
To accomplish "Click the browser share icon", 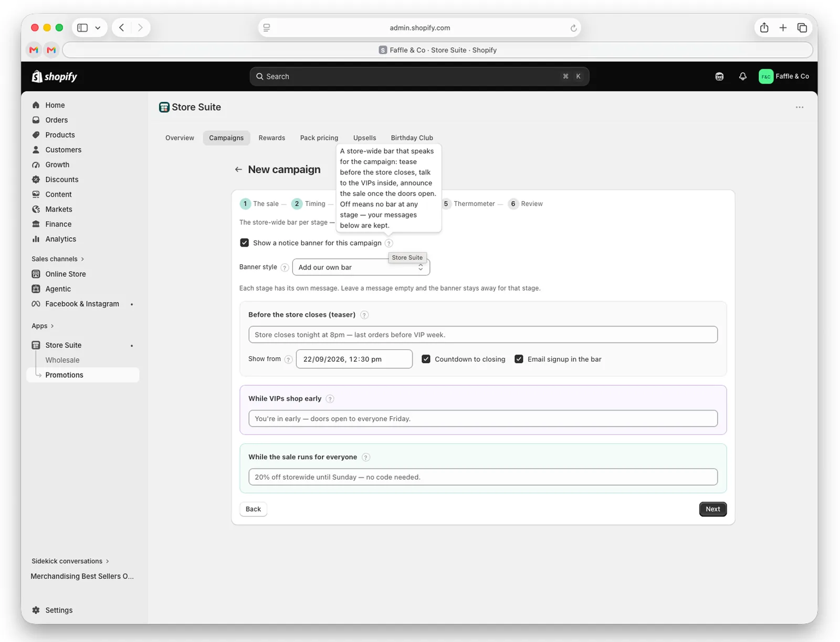I will pos(764,28).
